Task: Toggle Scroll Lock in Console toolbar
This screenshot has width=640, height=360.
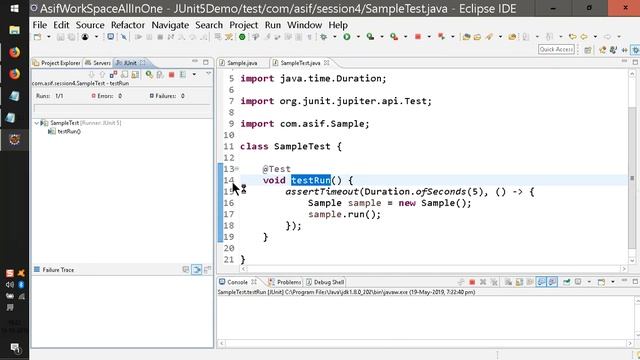Action: pyautogui.click(x=519, y=282)
